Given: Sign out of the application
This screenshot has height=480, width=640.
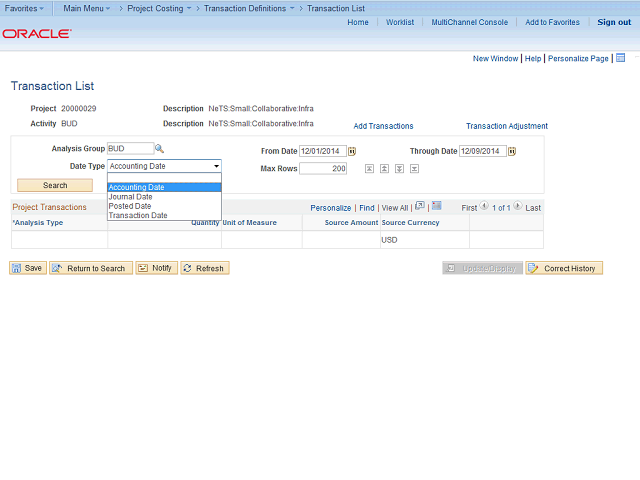Looking at the screenshot, I should click(614, 22).
